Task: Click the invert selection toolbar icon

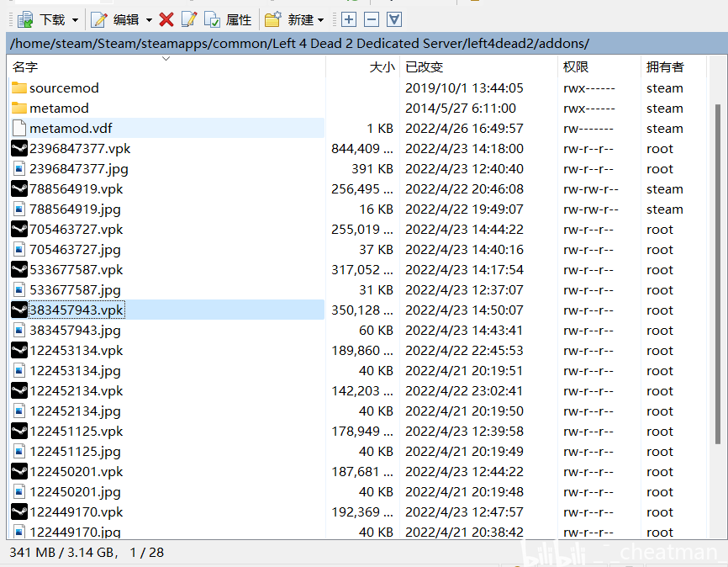Action: point(394,19)
